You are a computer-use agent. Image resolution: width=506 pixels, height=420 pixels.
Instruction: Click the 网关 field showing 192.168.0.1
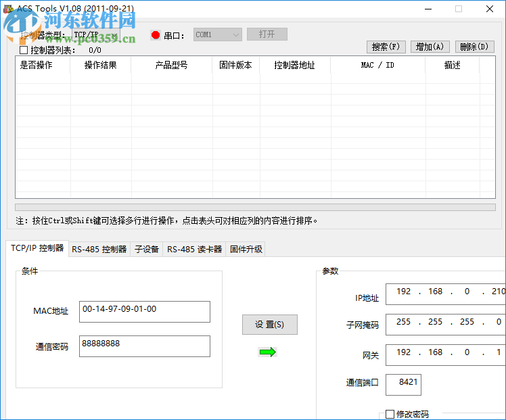[446, 355]
